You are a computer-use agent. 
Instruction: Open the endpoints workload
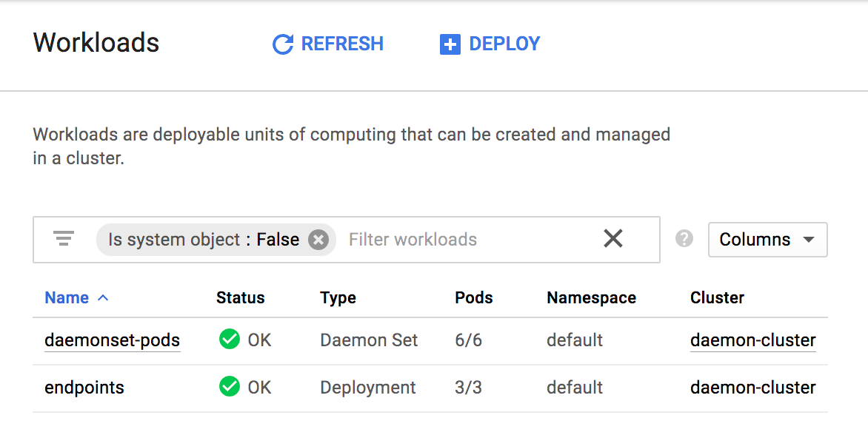[x=84, y=388]
